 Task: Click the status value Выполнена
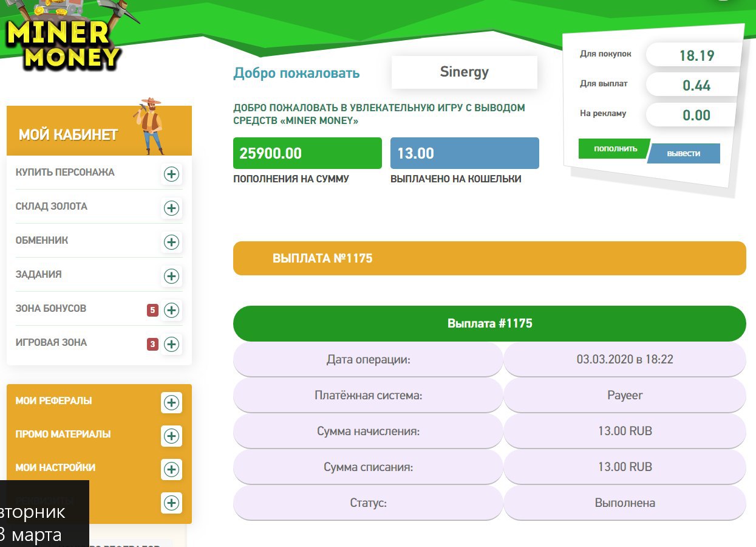(x=625, y=503)
